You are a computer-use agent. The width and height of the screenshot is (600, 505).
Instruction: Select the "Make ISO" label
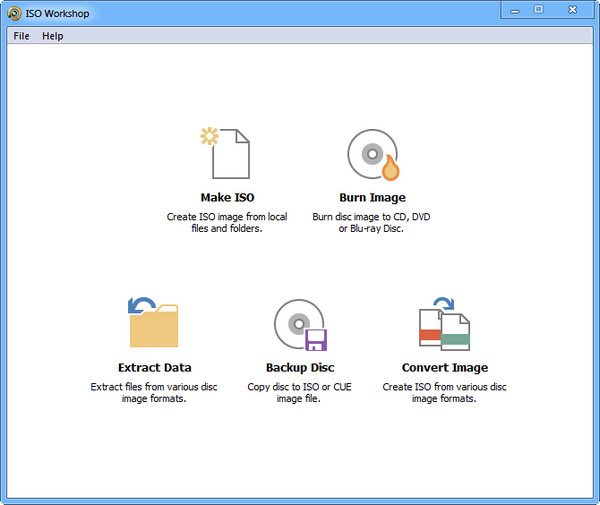click(x=227, y=198)
